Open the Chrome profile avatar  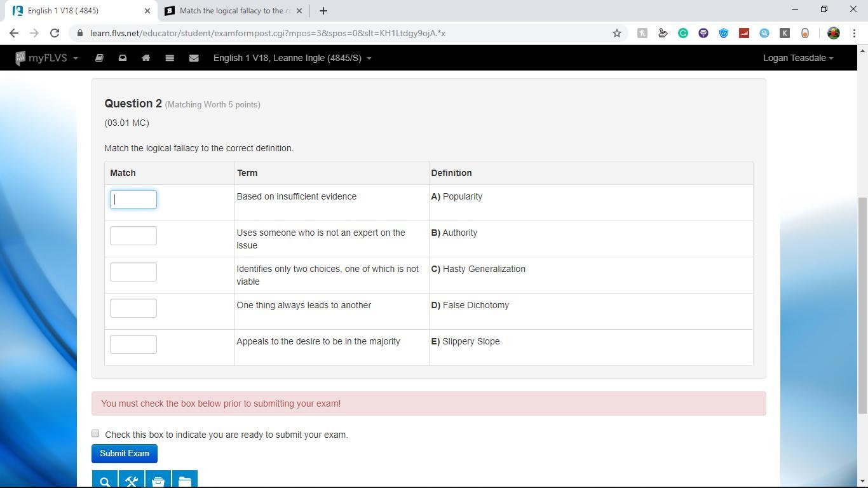[x=834, y=33]
